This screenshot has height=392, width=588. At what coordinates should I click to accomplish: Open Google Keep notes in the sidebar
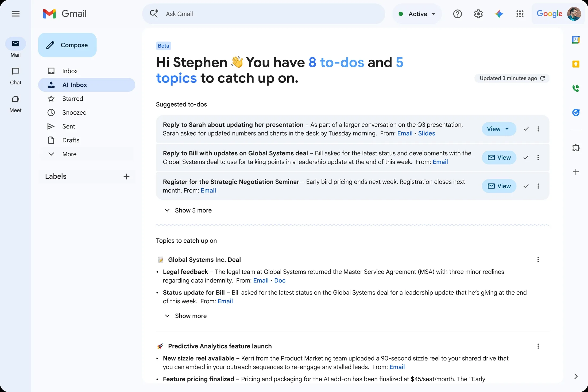(576, 64)
